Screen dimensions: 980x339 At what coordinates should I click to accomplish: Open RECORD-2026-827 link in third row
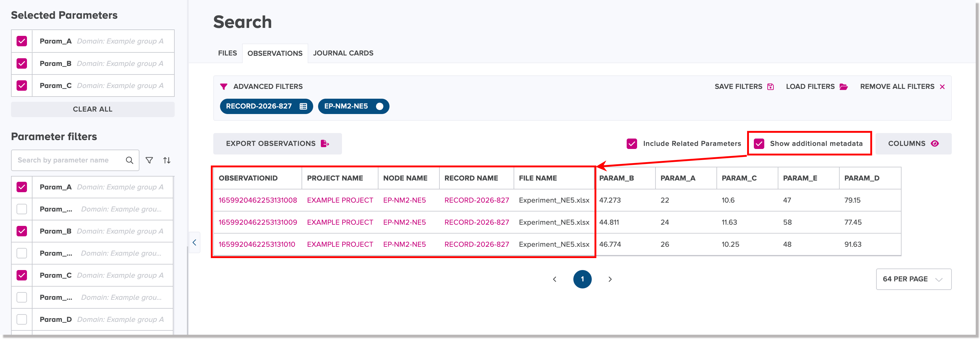pos(476,244)
